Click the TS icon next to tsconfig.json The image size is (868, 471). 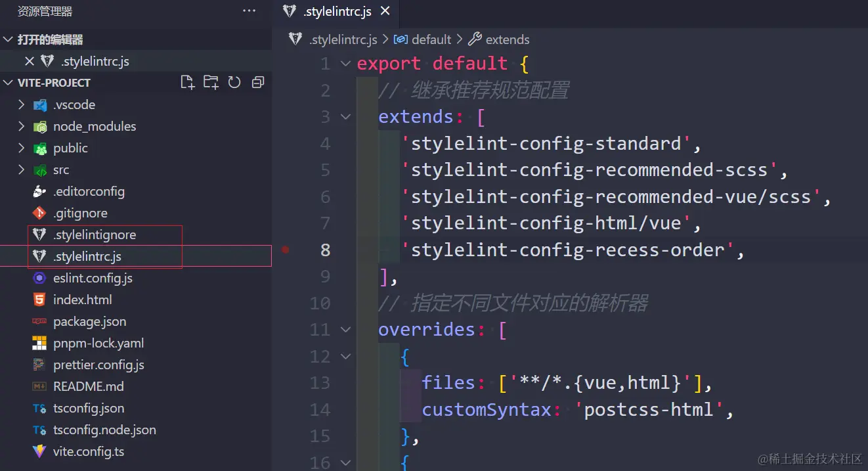pos(38,408)
